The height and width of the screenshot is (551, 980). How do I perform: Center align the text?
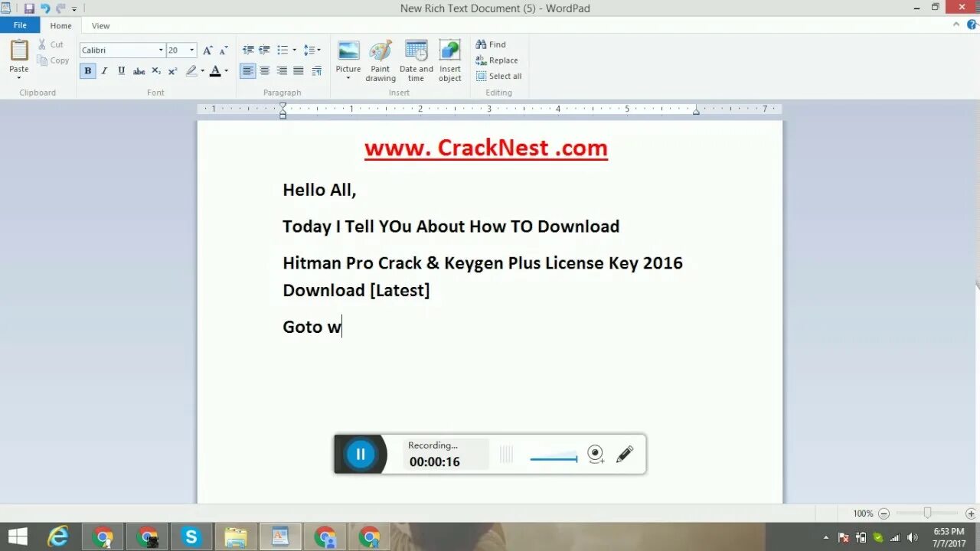click(265, 71)
